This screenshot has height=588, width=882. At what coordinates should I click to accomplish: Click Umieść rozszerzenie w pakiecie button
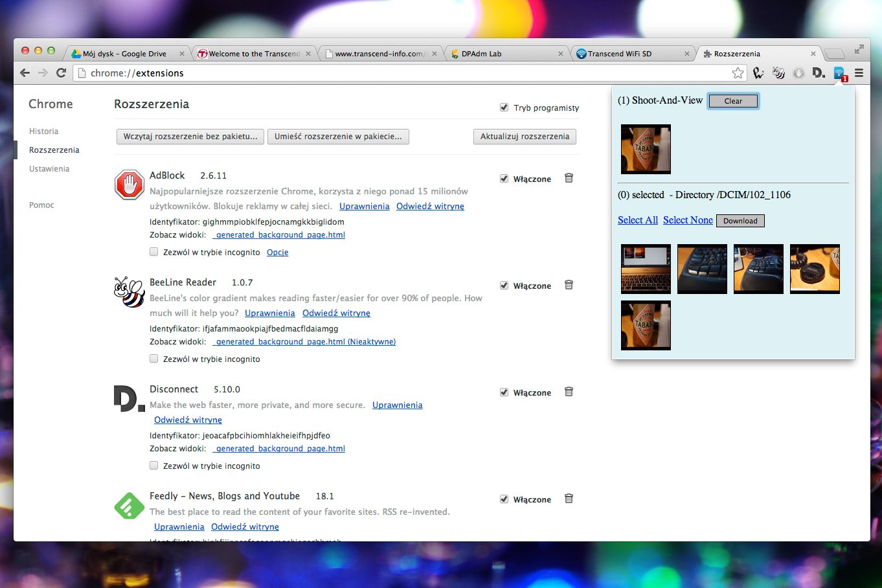coord(338,137)
